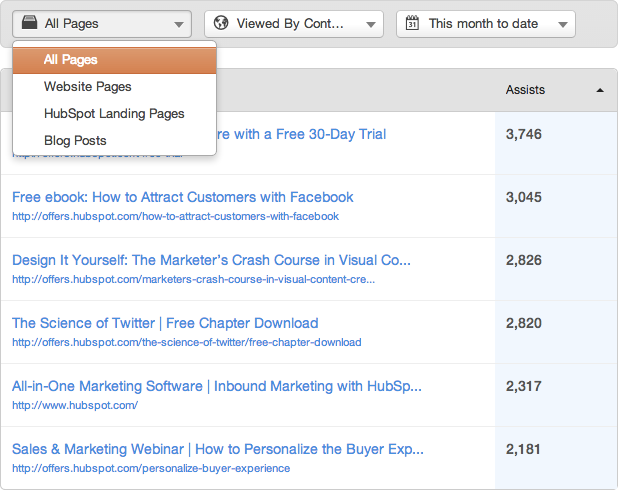Click the sort arrow in Assists column
Screen dimensions: 618x490
(x=600, y=90)
